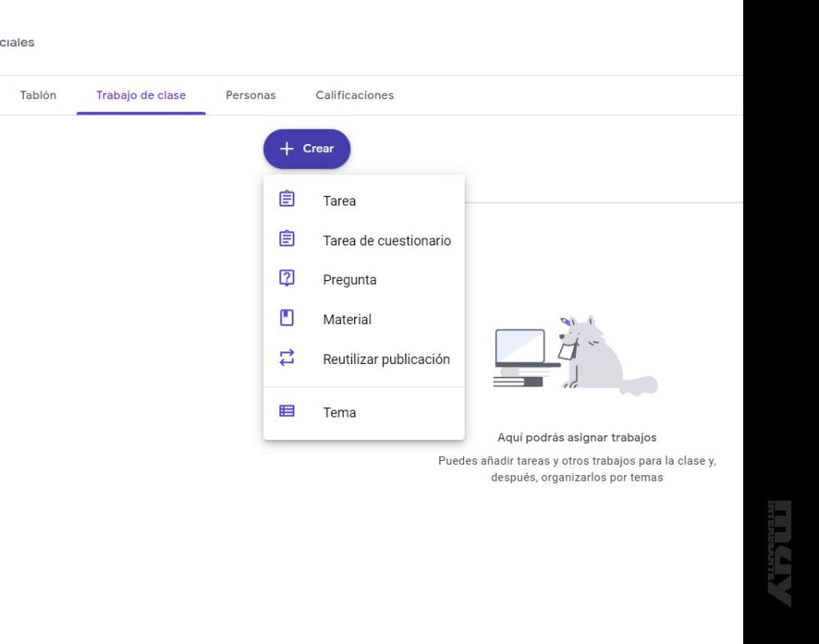Click the plus icon in Crear button

(x=287, y=149)
